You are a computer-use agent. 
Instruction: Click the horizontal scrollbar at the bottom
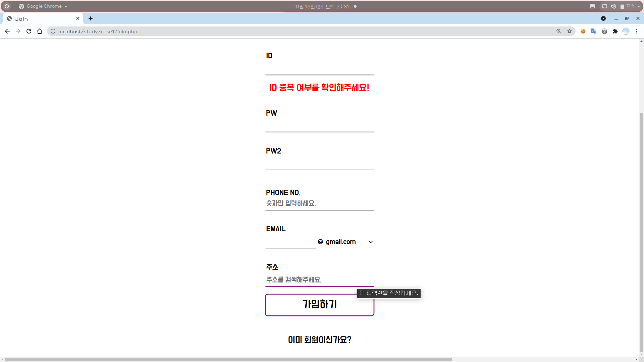tap(228, 359)
